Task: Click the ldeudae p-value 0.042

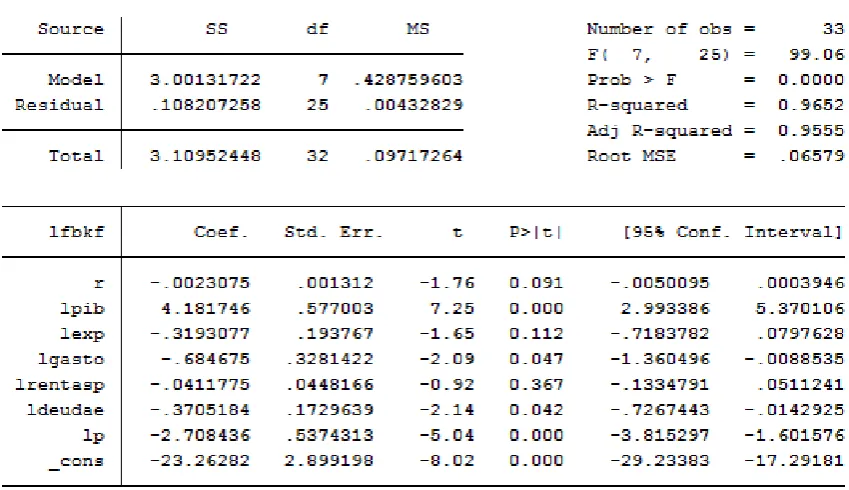Action: point(536,410)
